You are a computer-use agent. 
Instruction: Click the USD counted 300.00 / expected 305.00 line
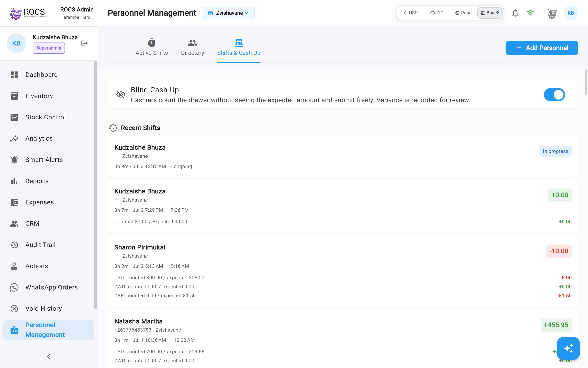coord(159,277)
